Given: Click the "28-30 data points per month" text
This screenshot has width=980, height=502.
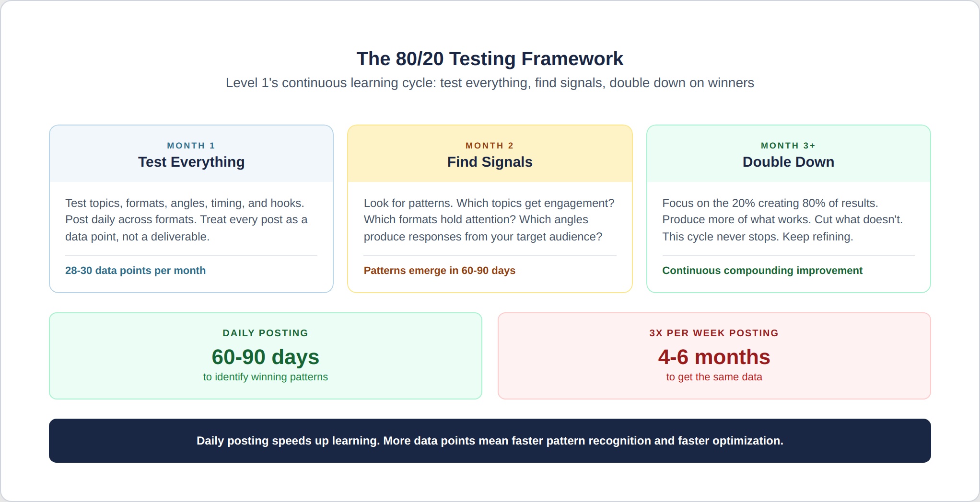Looking at the screenshot, I should pyautogui.click(x=135, y=271).
